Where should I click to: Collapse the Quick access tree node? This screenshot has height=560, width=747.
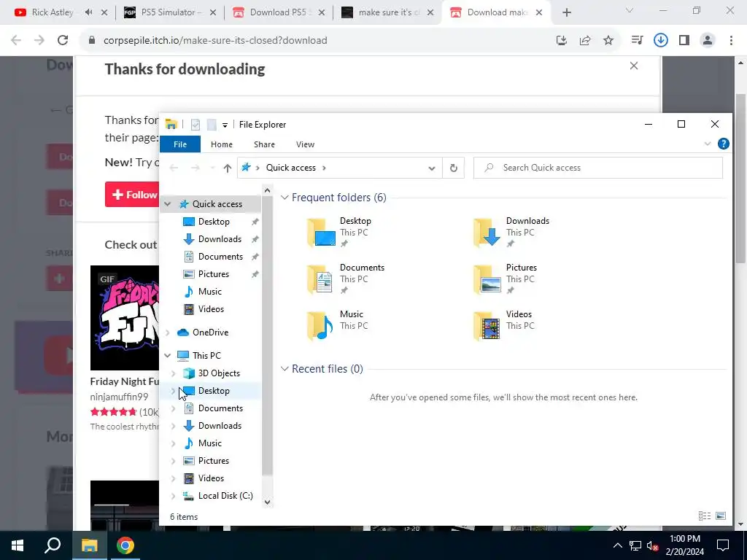168,204
